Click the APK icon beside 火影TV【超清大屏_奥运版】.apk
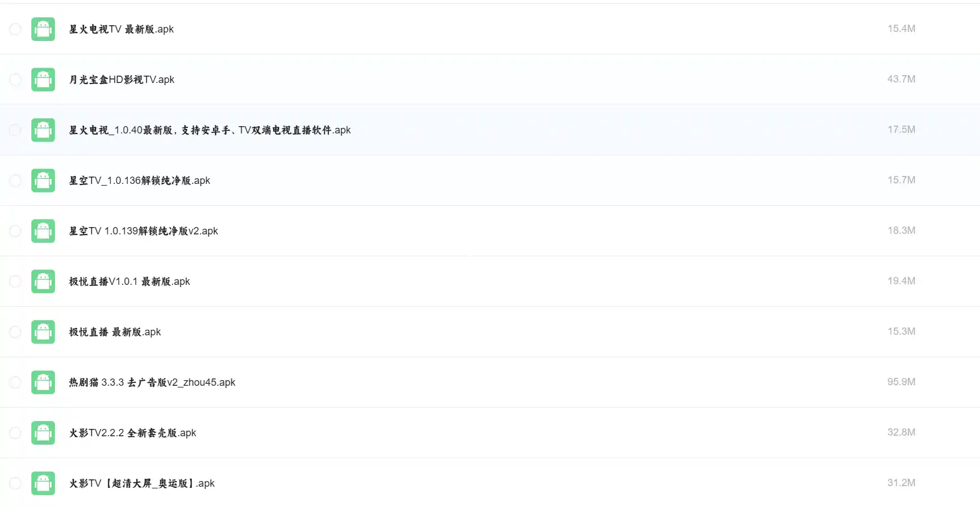This screenshot has width=980, height=508. (x=43, y=483)
